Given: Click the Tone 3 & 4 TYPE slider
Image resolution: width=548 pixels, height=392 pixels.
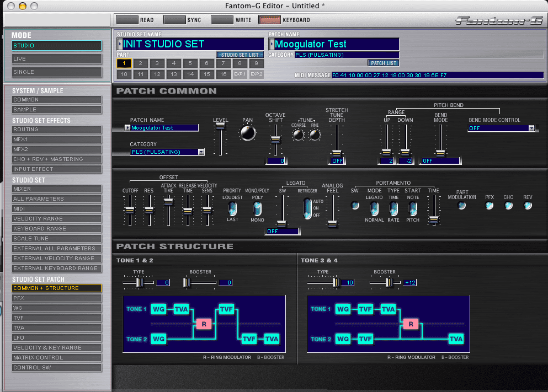Looking at the screenshot, I should point(324,282).
